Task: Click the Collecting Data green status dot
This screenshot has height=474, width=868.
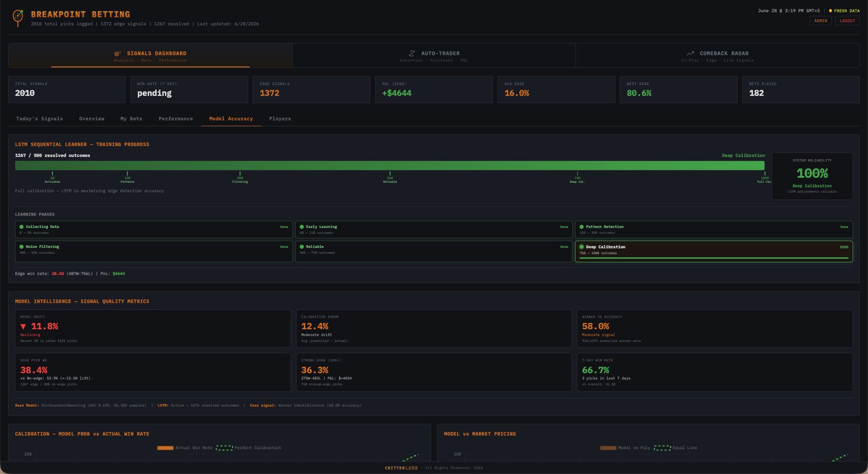Action: click(21, 227)
